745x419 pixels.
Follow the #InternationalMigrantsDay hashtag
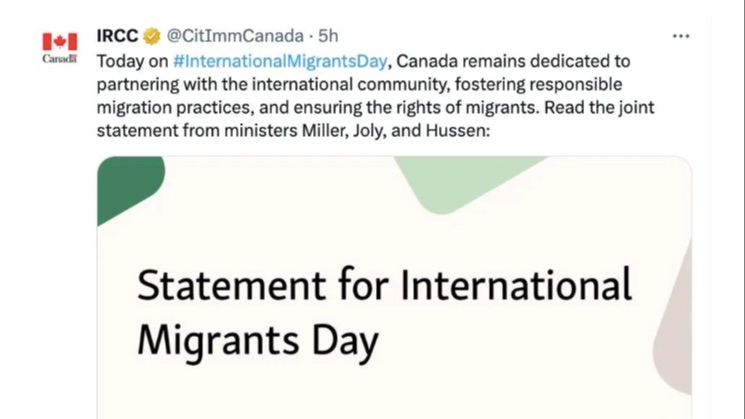click(x=280, y=61)
